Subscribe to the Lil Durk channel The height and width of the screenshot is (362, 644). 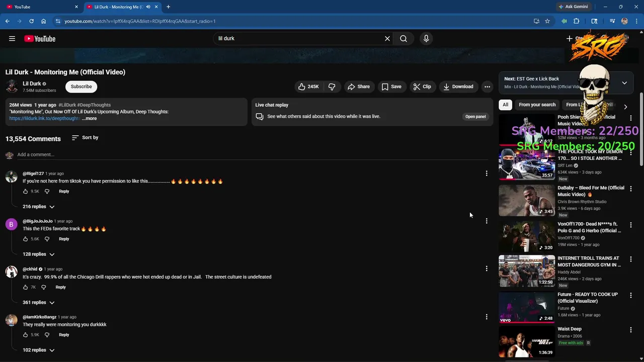81,86
